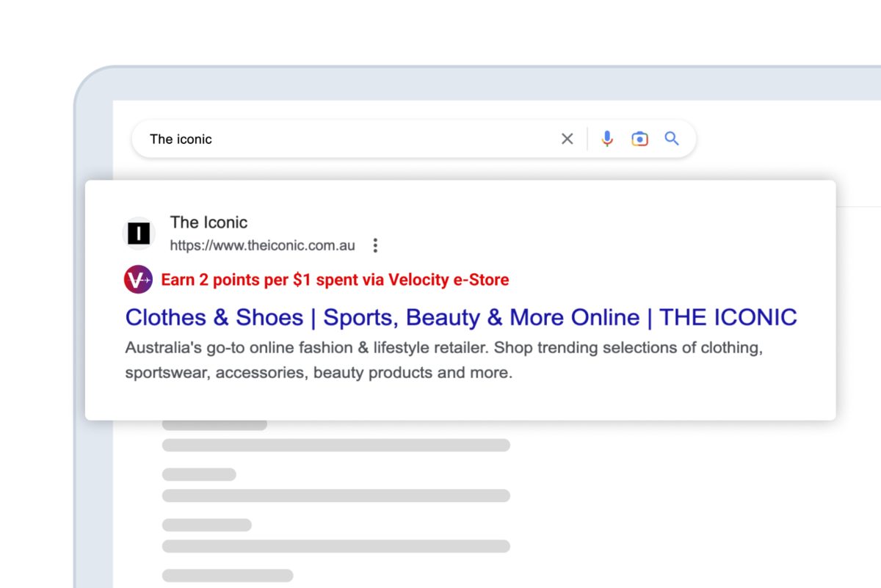881x588 pixels.
Task: Open the three-dot menu beside the URL
Action: (x=375, y=245)
